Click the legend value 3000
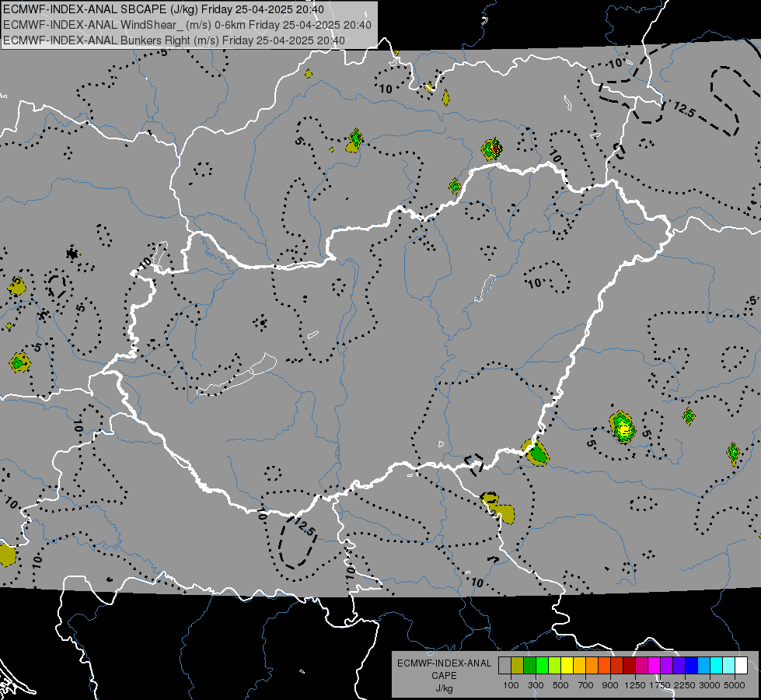The width and height of the screenshot is (761, 700). click(x=710, y=685)
